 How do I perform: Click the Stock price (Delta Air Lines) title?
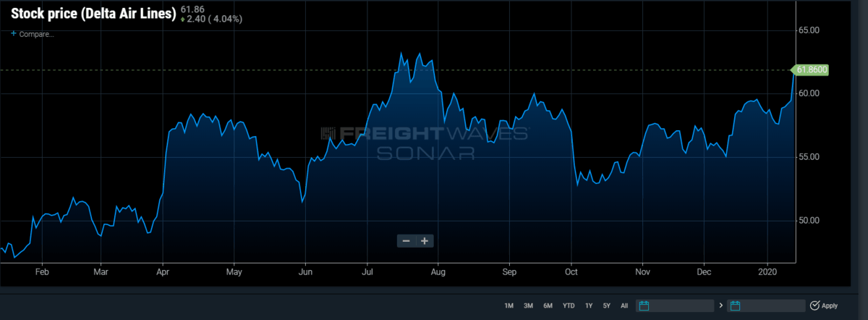pyautogui.click(x=93, y=14)
